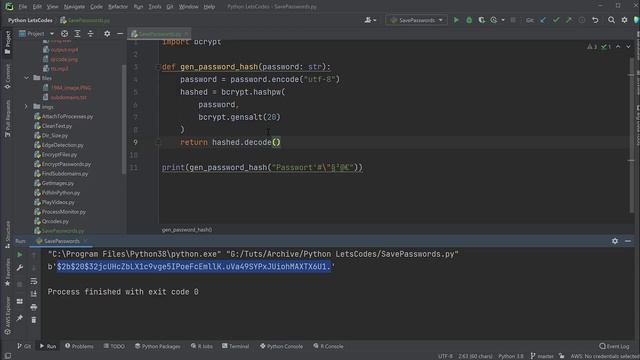Hide the Project panel with minus icon

tap(120, 33)
